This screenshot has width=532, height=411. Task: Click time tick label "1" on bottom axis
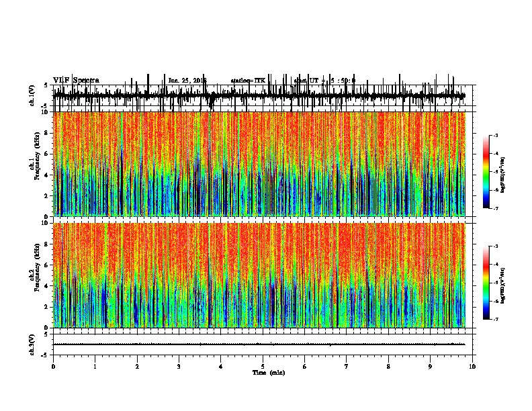pyautogui.click(x=95, y=367)
